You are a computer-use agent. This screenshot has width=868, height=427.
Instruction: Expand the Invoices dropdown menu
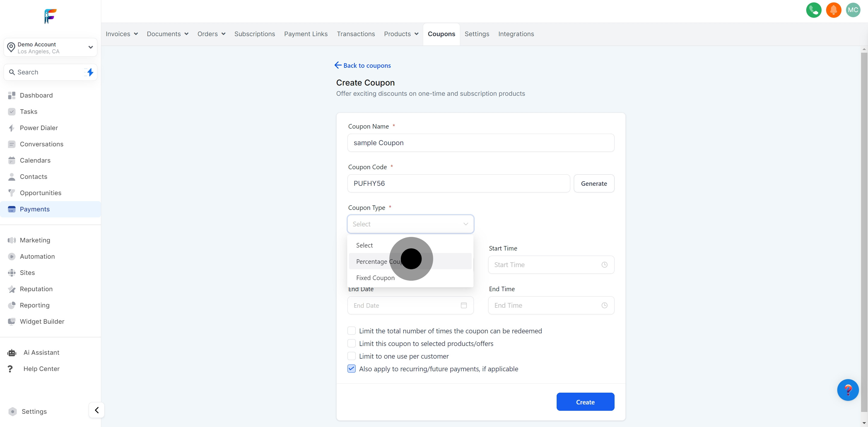click(122, 34)
